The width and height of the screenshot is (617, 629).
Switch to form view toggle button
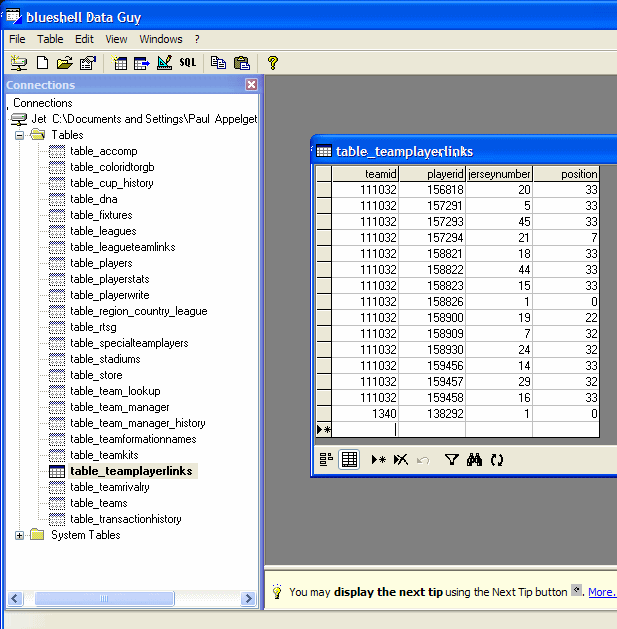pyautogui.click(x=326, y=460)
